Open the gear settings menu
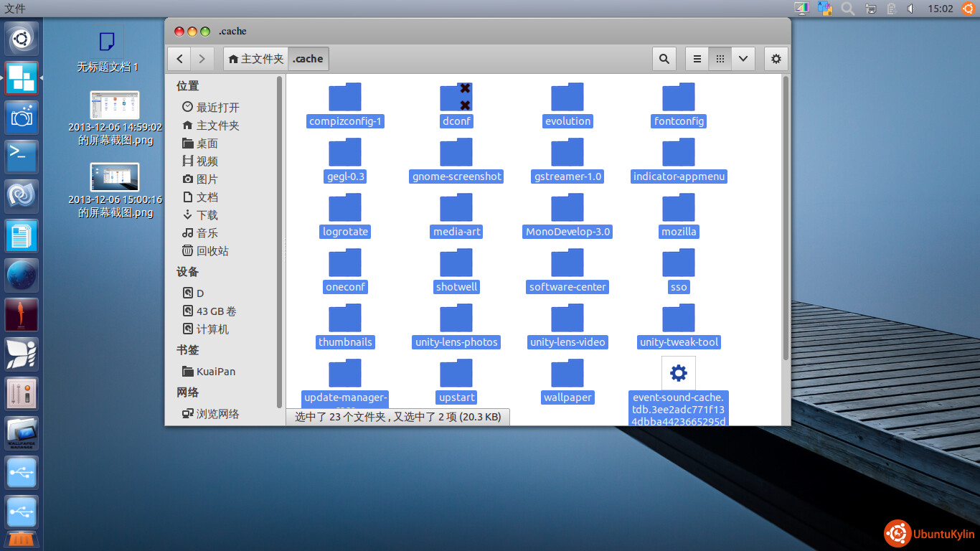Image resolution: width=980 pixels, height=551 pixels. [776, 59]
